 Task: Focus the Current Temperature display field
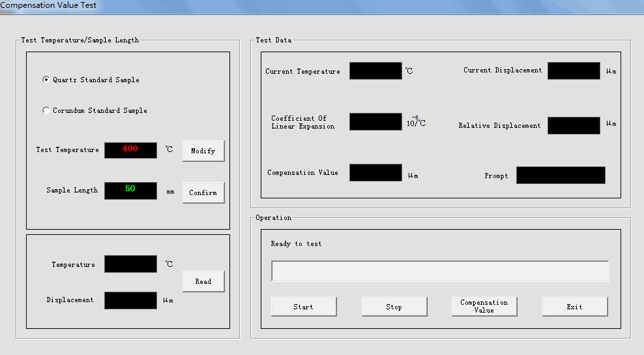click(x=375, y=70)
